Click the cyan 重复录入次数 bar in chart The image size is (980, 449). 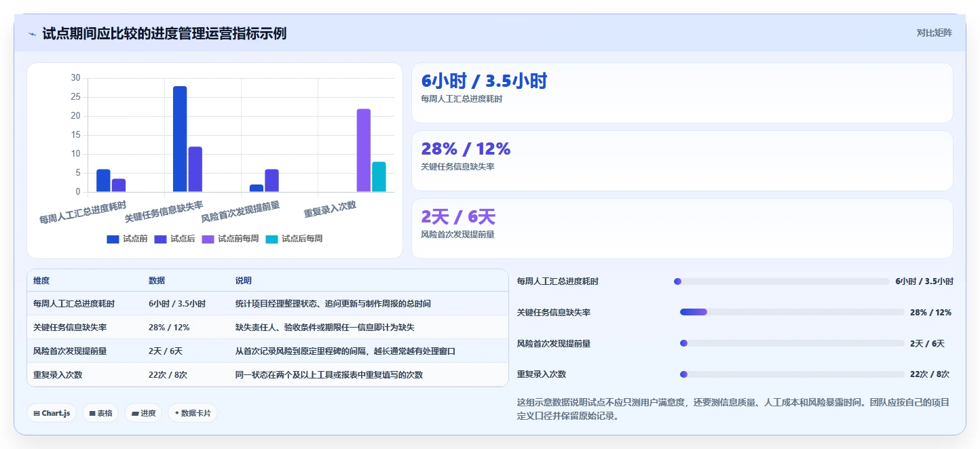(x=379, y=177)
